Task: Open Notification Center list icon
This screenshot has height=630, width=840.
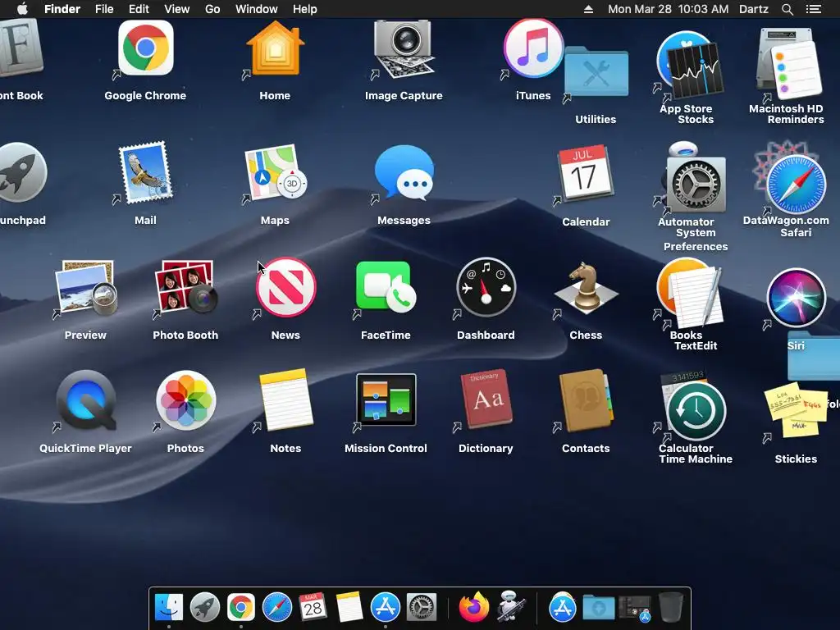Action: click(814, 9)
